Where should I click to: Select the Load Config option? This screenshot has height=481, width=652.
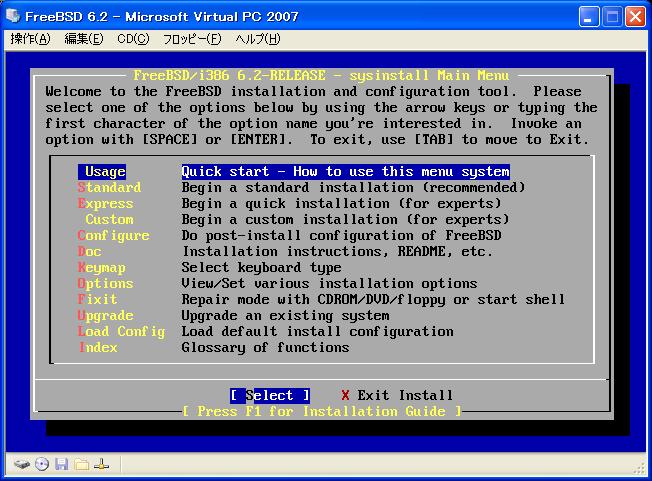click(x=121, y=331)
